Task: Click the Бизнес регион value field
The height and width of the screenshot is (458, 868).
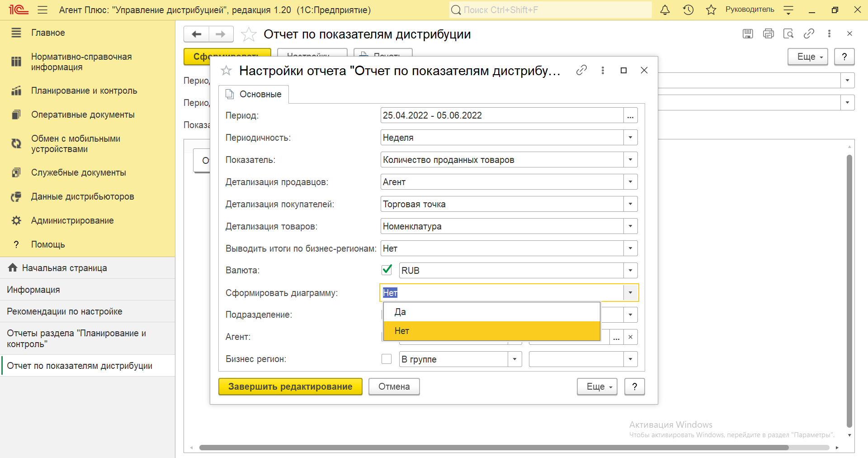Action: (x=576, y=359)
